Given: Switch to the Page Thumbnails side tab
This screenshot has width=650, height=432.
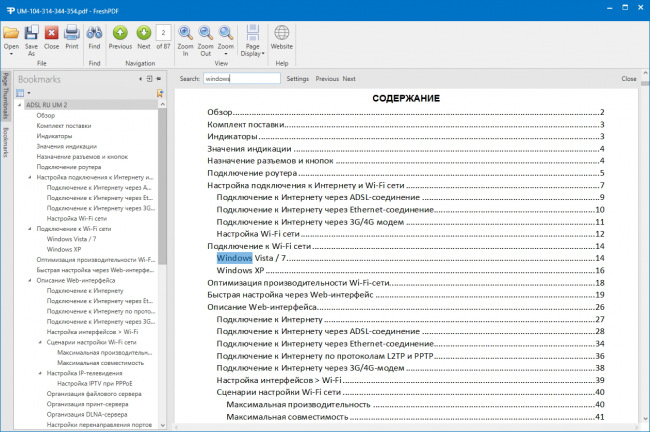Looking at the screenshot, I should 6,96.
